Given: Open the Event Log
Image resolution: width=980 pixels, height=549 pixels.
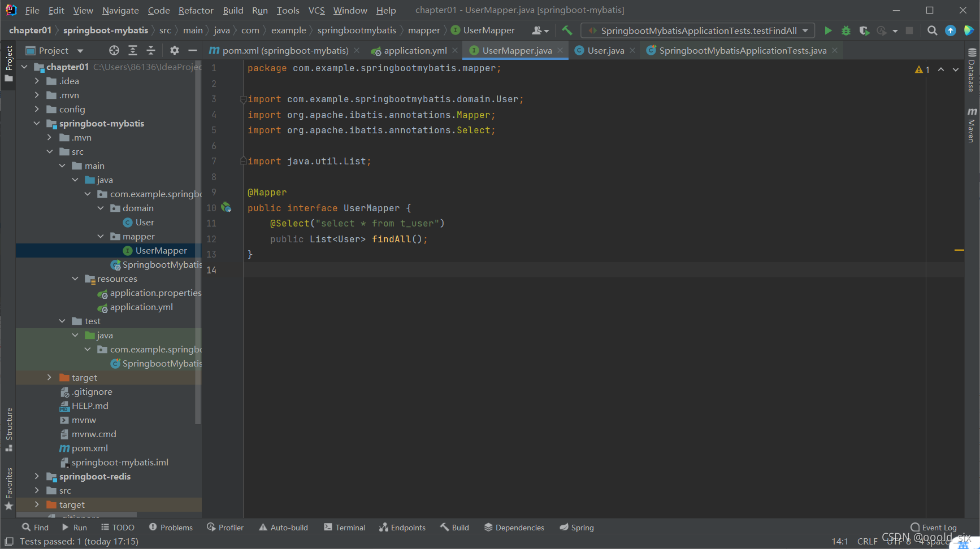Looking at the screenshot, I should point(934,528).
